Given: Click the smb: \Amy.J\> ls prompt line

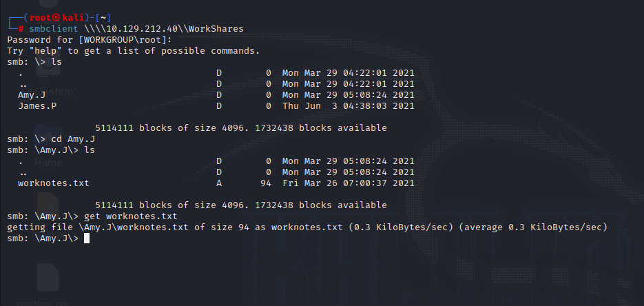Looking at the screenshot, I should pyautogui.click(x=51, y=150).
